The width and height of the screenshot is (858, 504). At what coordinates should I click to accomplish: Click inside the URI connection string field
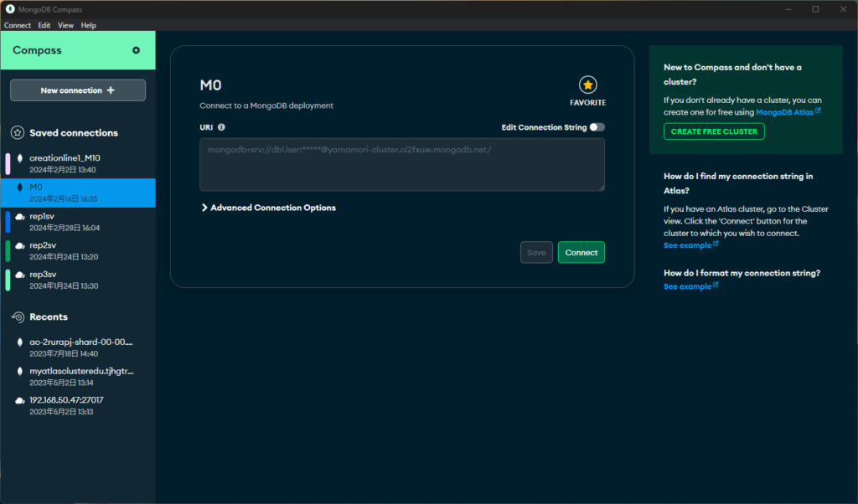click(x=402, y=165)
